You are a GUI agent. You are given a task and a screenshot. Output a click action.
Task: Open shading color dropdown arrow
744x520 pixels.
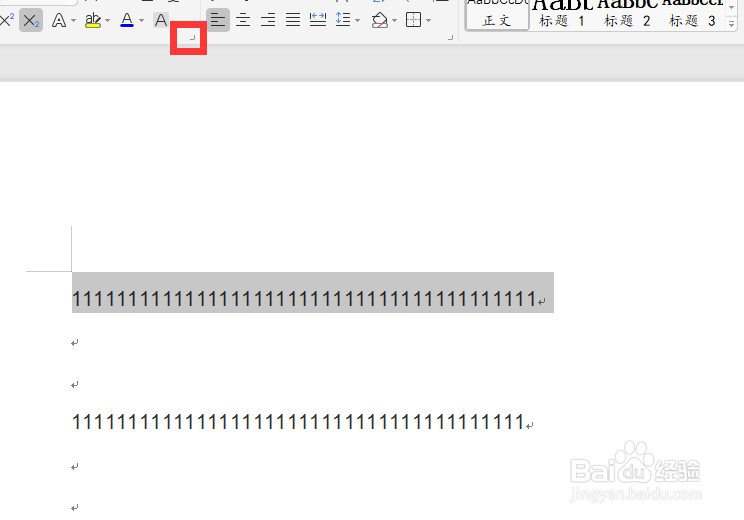394,20
